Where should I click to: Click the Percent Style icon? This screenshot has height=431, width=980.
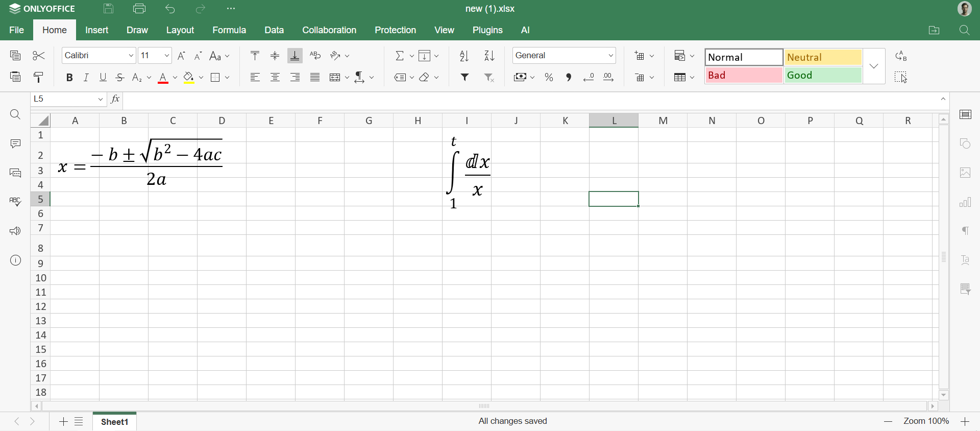pyautogui.click(x=549, y=78)
